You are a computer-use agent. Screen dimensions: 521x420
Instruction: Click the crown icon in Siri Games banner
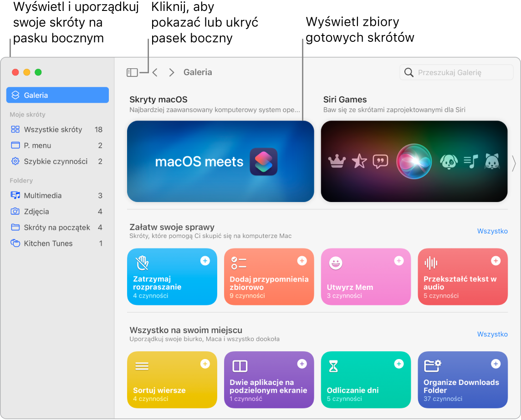[x=337, y=162]
